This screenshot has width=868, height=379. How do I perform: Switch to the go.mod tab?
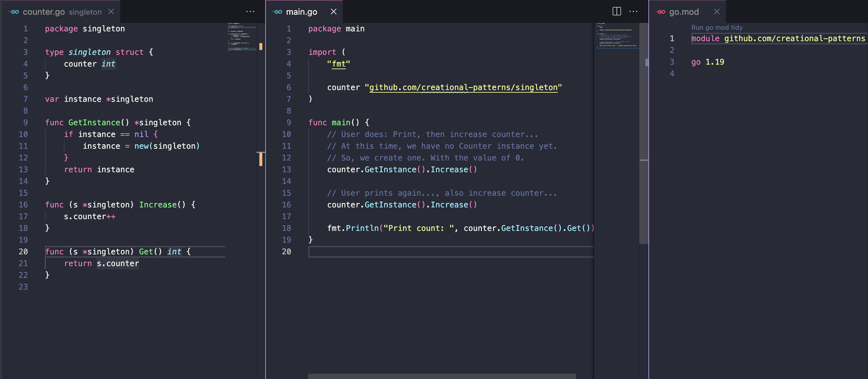(x=684, y=12)
